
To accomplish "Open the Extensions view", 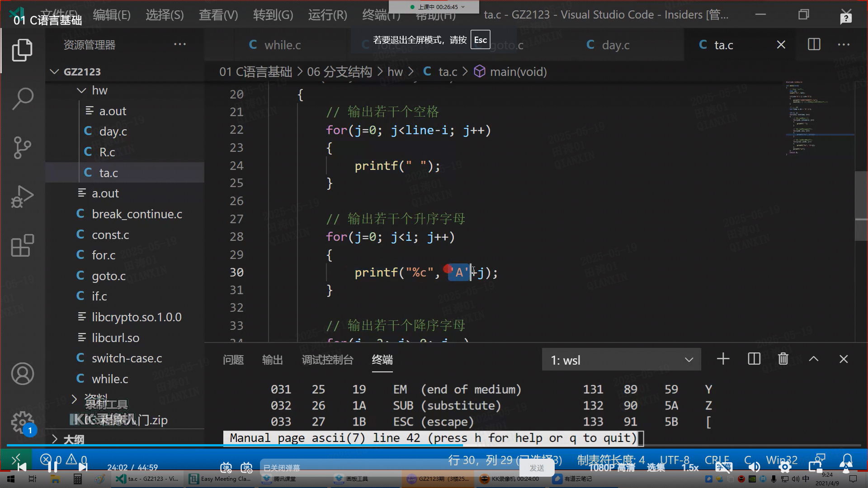I will tap(22, 245).
